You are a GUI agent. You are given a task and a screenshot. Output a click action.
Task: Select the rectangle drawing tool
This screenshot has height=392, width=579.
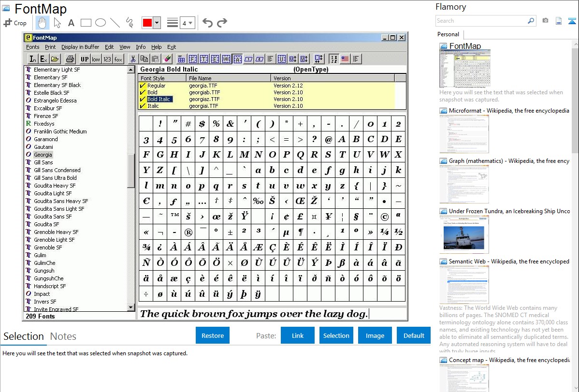(86, 23)
